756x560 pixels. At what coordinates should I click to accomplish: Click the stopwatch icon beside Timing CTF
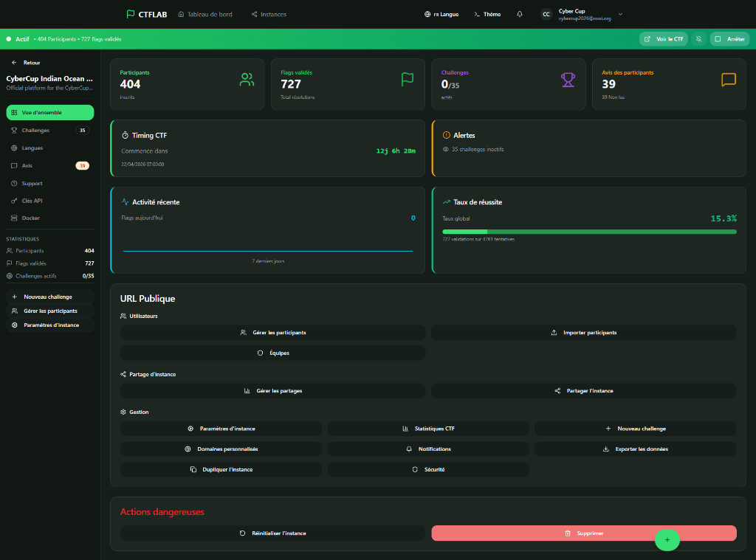tap(125, 136)
